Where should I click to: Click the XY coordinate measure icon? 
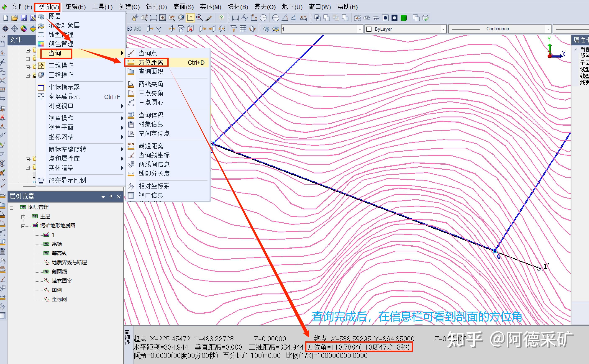point(303,18)
